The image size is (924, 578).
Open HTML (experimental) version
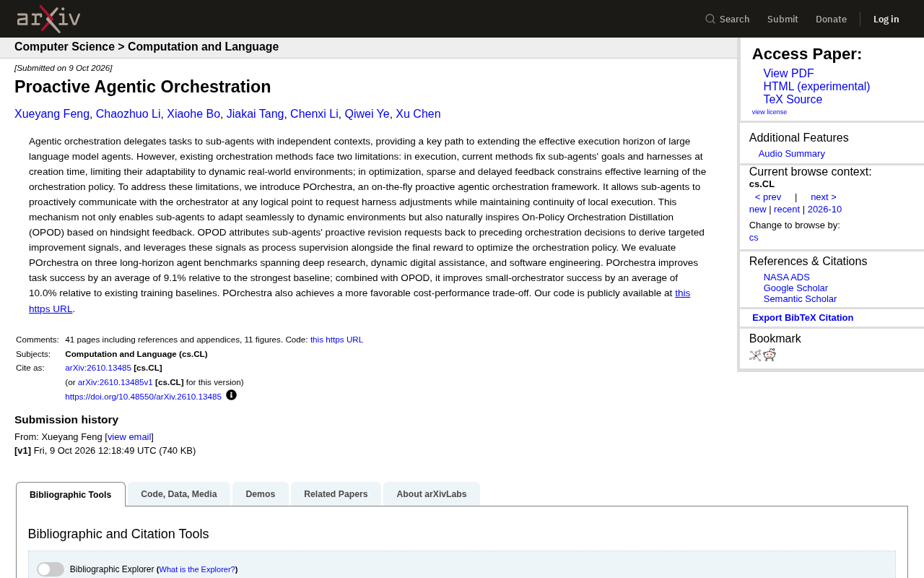pos(816,87)
